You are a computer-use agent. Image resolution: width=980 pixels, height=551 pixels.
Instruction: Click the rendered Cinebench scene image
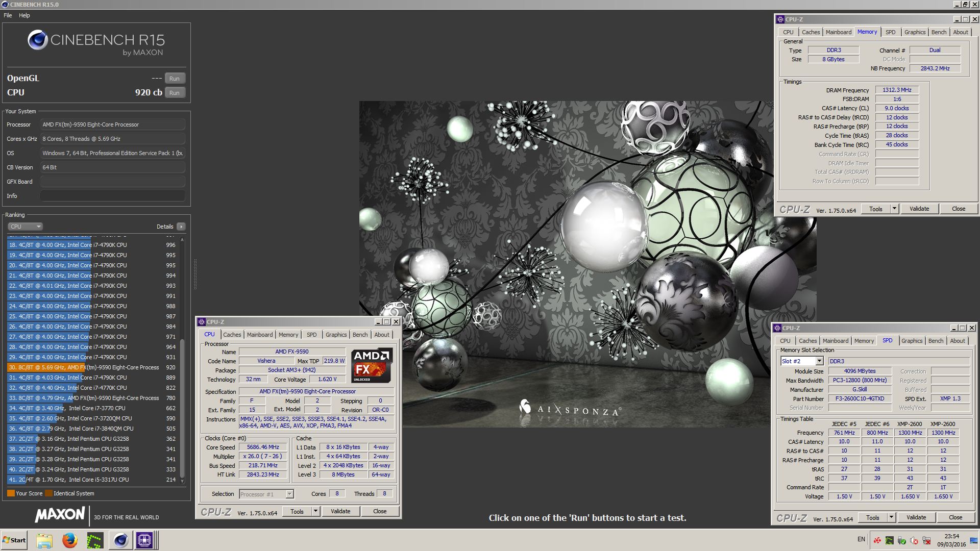587,264
